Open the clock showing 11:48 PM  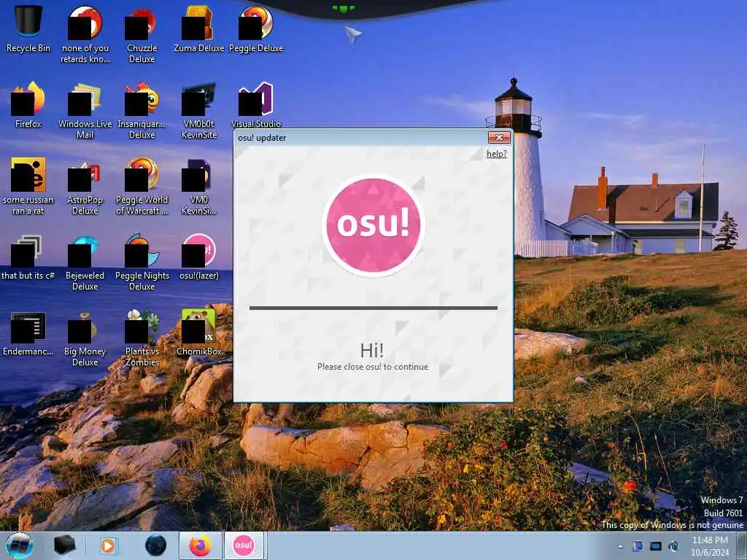(710, 546)
